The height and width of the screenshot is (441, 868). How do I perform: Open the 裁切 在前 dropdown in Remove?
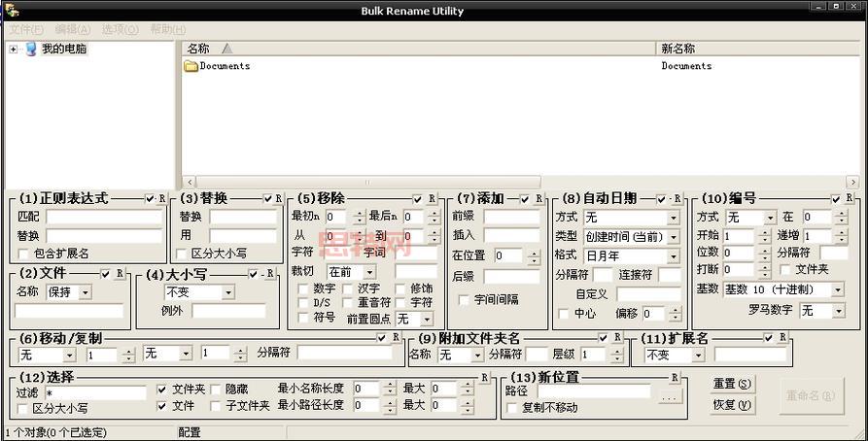[369, 272]
